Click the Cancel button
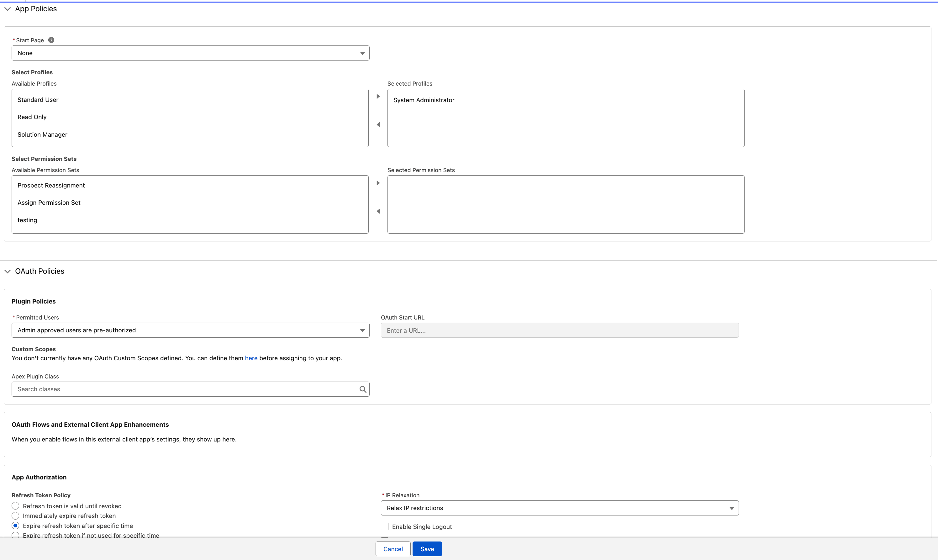The width and height of the screenshot is (938, 560). click(393, 549)
